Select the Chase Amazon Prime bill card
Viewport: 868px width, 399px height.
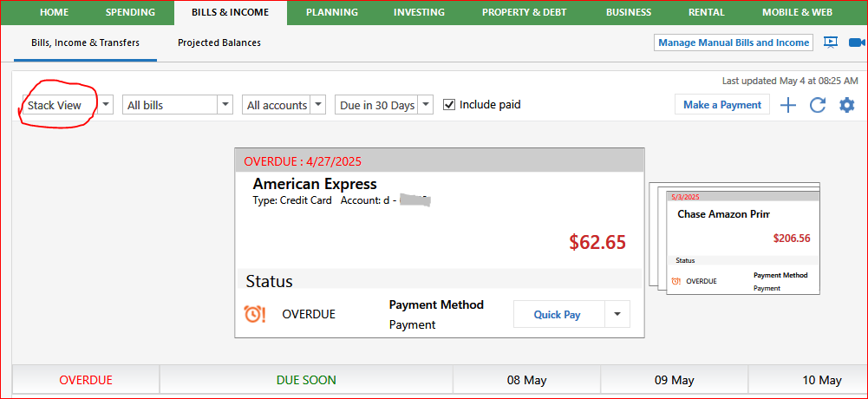(x=743, y=244)
